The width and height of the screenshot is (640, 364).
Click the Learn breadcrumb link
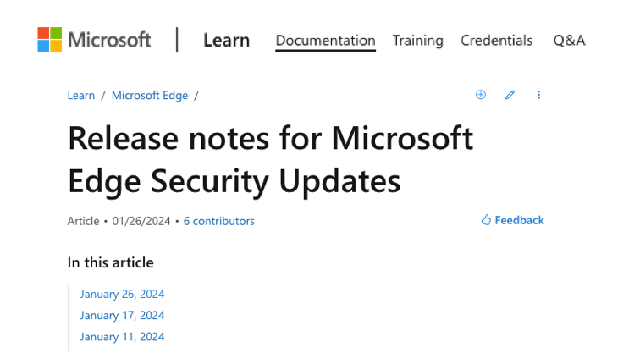[81, 95]
